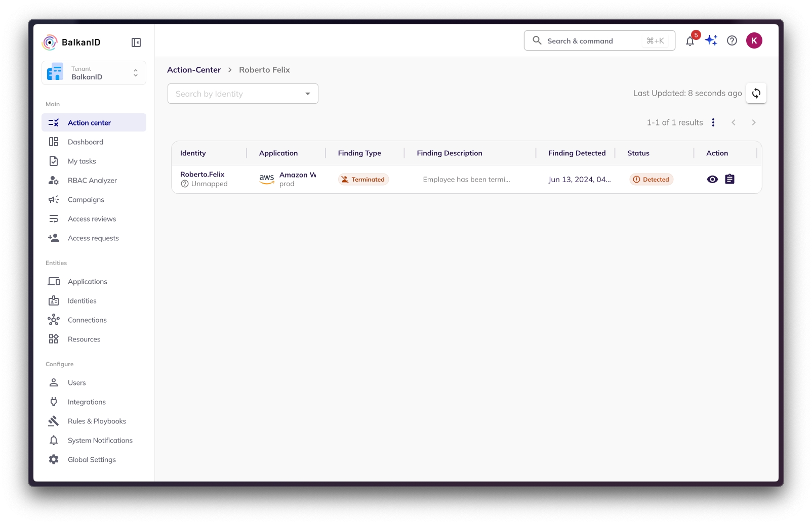
Task: Open the clipboard action for Roberto.Felix
Action: tap(729, 179)
